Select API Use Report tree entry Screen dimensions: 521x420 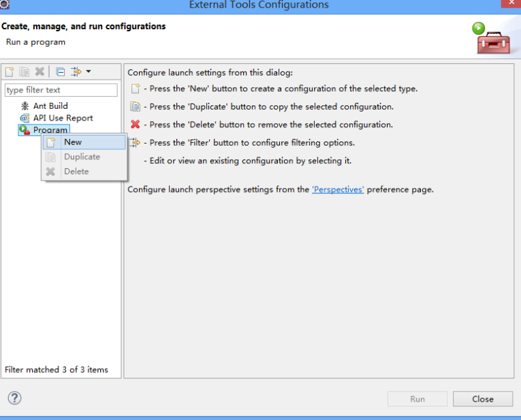[x=63, y=118]
